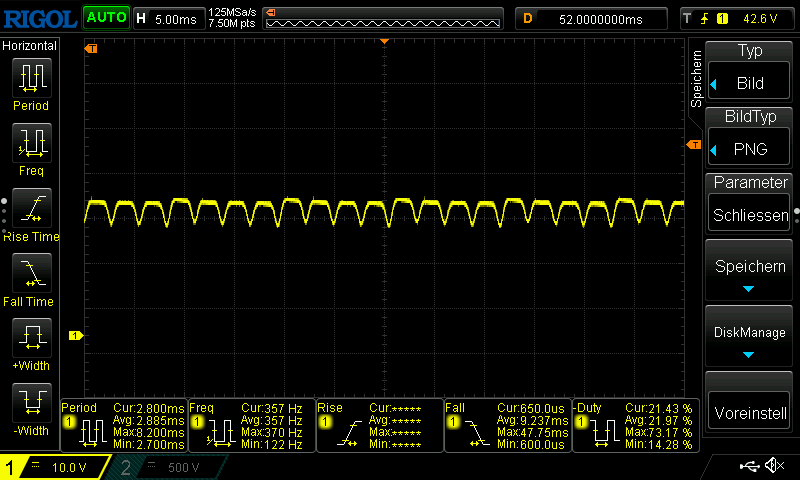Click the Min:122 Hz frequency value

point(271,445)
